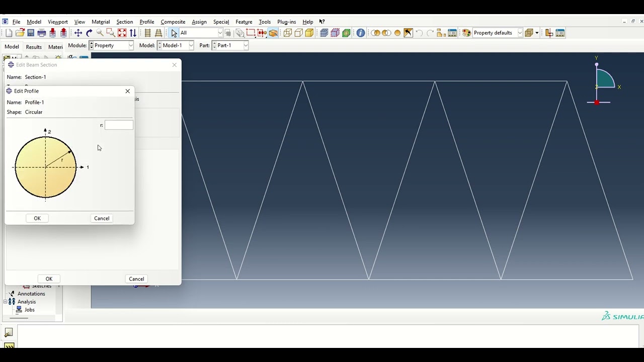This screenshot has width=644, height=362.
Task: Select the Jobs tree item
Action: pos(30,310)
